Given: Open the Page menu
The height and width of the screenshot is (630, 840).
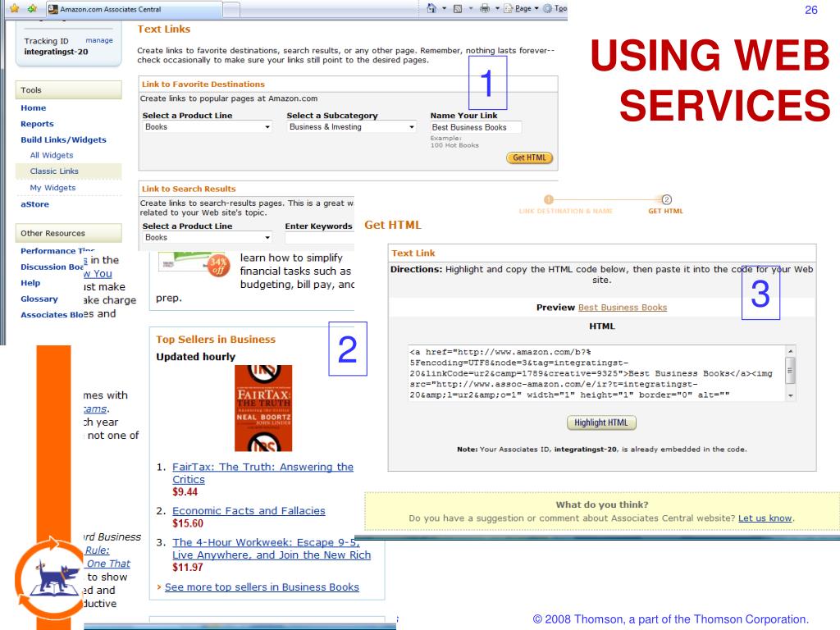Looking at the screenshot, I should (521, 8).
